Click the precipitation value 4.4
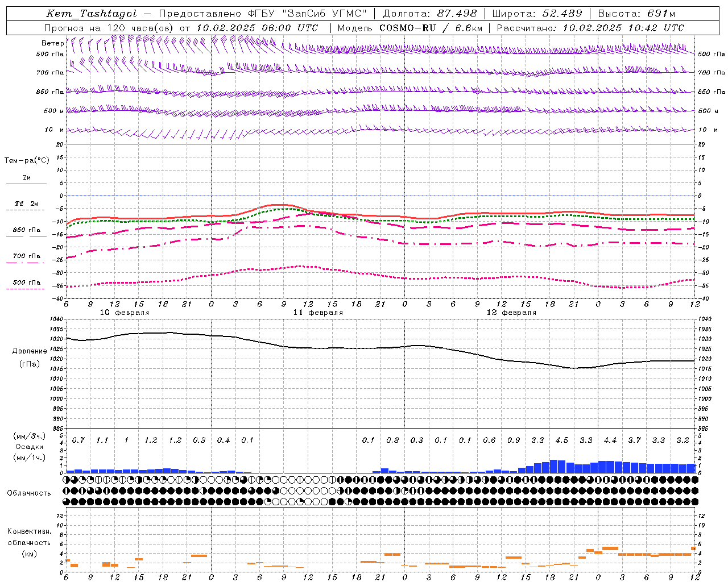Screen dimensions: 728x582 [x=610, y=440]
